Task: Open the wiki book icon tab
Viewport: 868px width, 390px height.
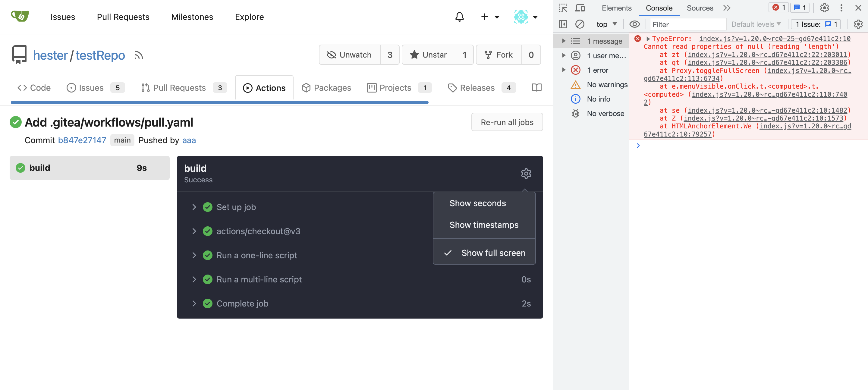Action: (x=536, y=88)
